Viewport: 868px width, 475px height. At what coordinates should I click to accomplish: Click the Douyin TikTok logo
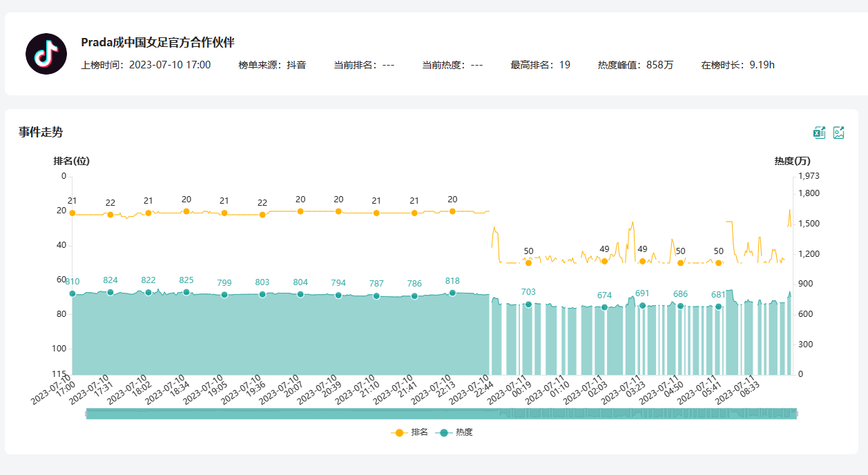pos(46,54)
